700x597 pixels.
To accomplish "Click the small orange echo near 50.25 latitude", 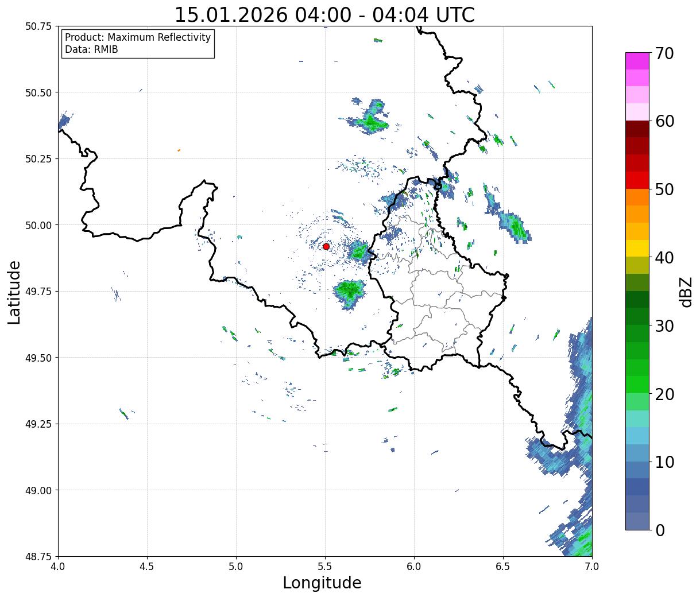I will 179,150.
